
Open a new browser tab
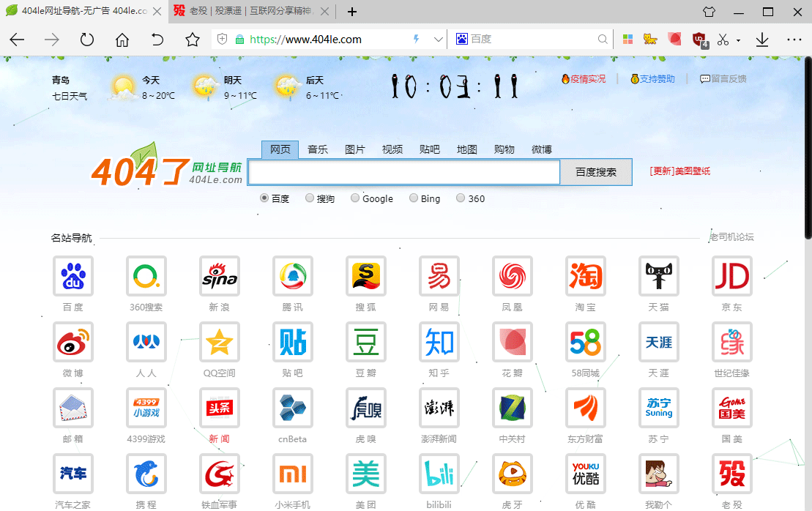352,12
